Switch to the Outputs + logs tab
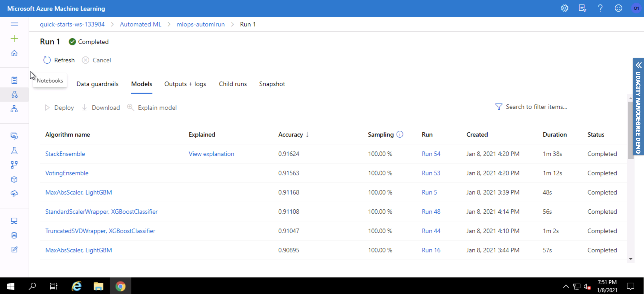Viewport: 644px width, 294px height. [x=185, y=84]
